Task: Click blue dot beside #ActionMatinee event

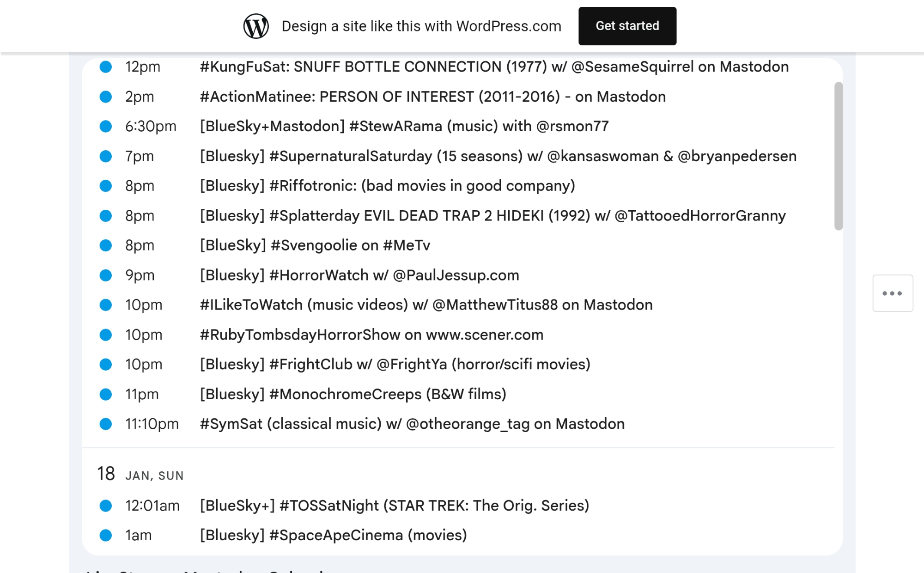Action: 106,97
